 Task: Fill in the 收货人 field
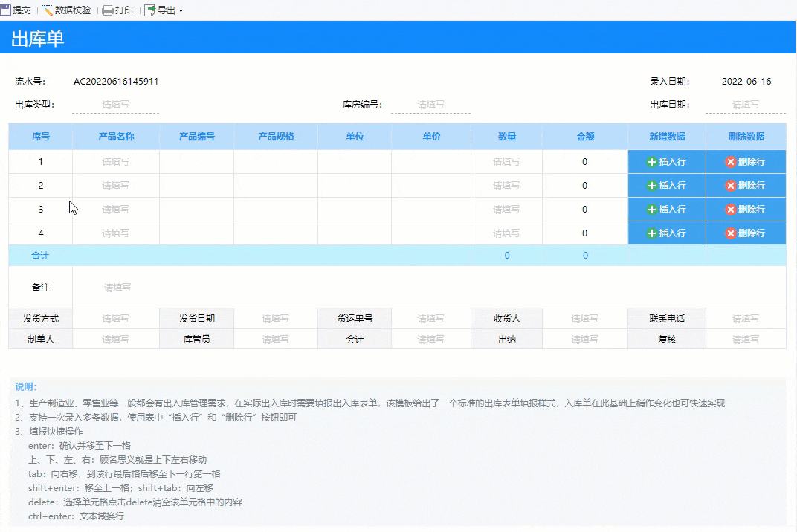pos(584,319)
